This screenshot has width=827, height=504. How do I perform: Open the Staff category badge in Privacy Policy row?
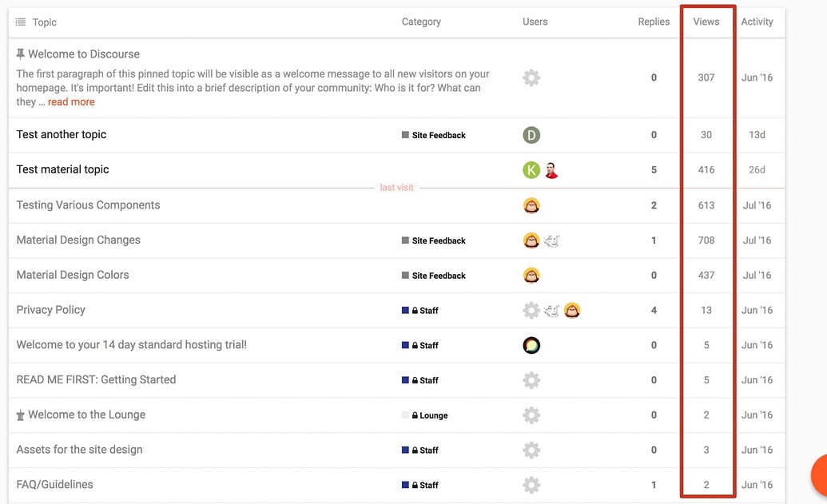click(428, 311)
